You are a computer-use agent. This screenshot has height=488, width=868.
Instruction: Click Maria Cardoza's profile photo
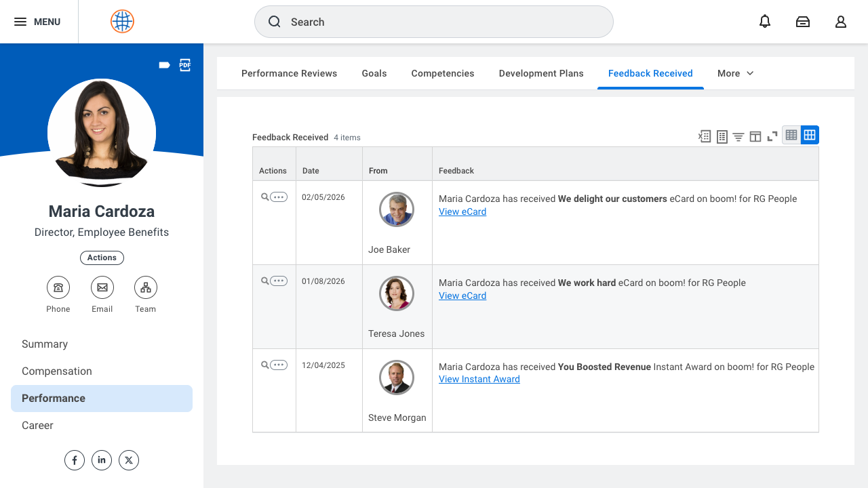coord(102,132)
